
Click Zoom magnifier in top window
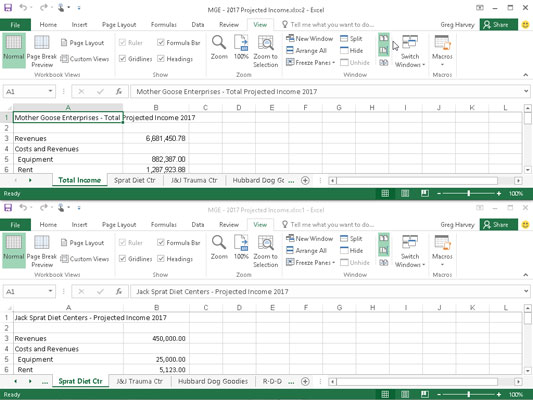point(219,47)
